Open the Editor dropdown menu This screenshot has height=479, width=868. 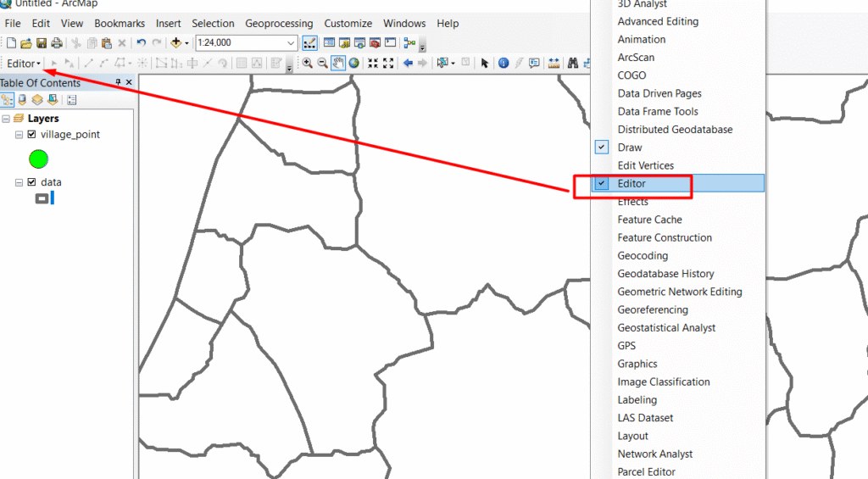24,64
